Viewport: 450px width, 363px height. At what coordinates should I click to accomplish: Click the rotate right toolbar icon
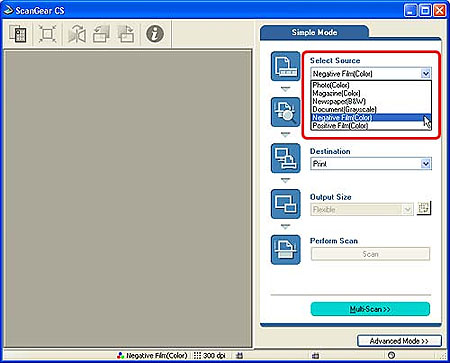[126, 34]
